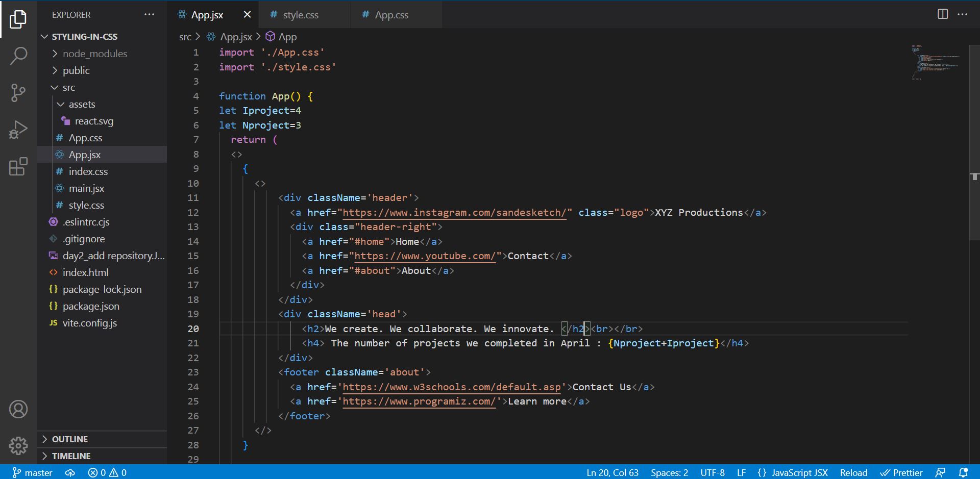The width and height of the screenshot is (980, 479).
Task: Open the Source Control view
Action: point(18,93)
